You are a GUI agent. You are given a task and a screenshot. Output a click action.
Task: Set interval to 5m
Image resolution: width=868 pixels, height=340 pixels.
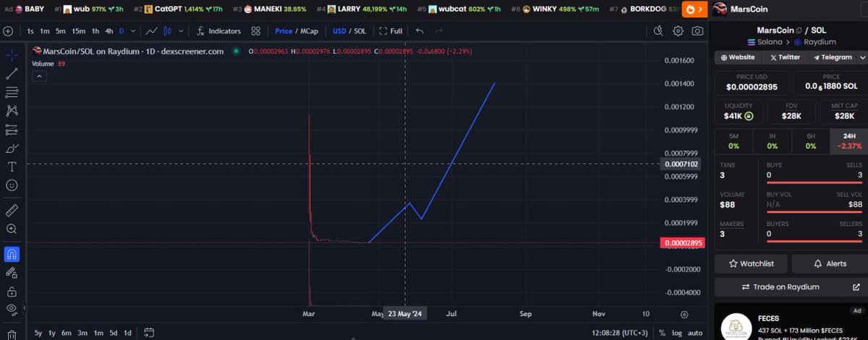[60, 31]
